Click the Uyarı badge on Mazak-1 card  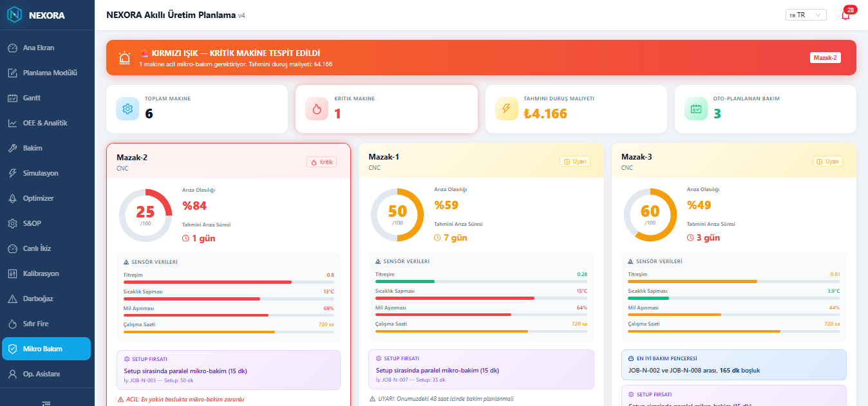pyautogui.click(x=575, y=161)
